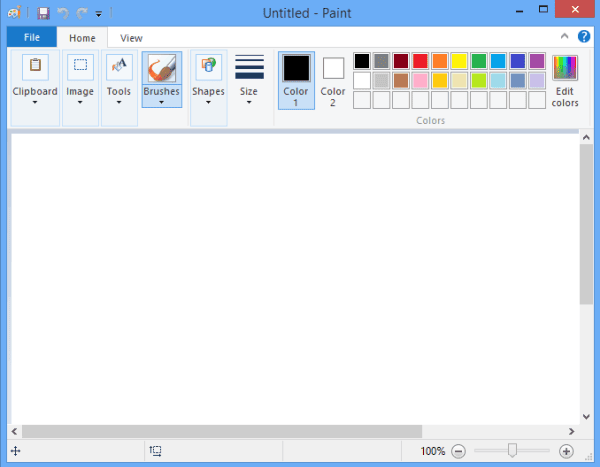Collapse the ribbon using the chevron
This screenshot has height=467, width=600.
(x=564, y=36)
